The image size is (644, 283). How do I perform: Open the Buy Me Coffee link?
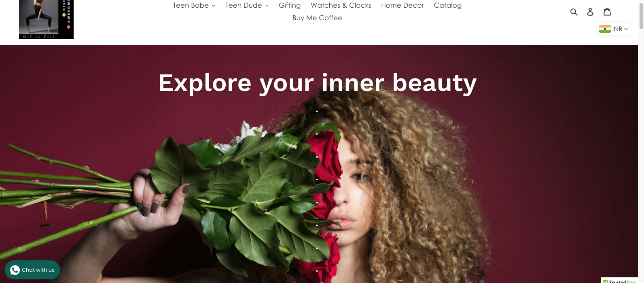click(x=317, y=18)
